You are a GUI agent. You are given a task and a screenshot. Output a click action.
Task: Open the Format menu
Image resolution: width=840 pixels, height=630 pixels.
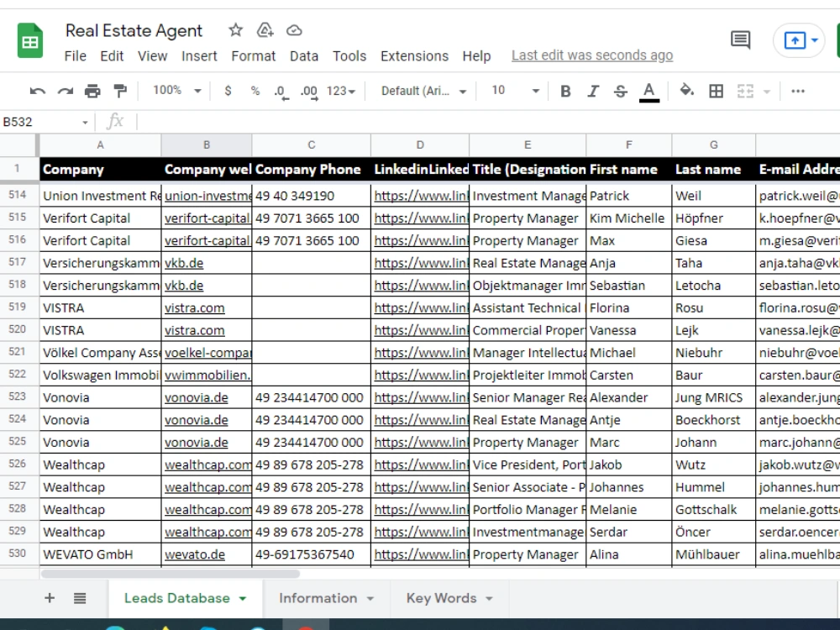pyautogui.click(x=253, y=56)
